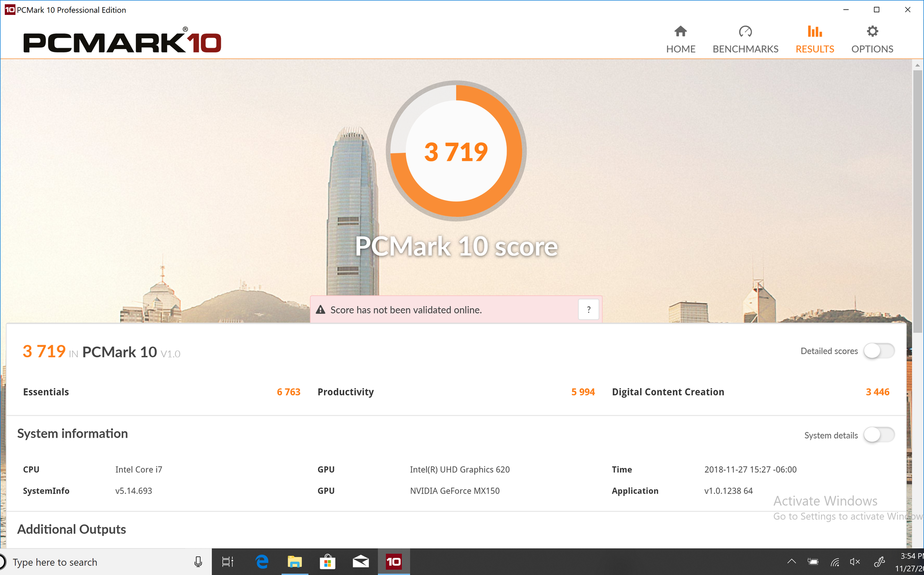Open Options gear icon
This screenshot has width=924, height=575.
(872, 32)
